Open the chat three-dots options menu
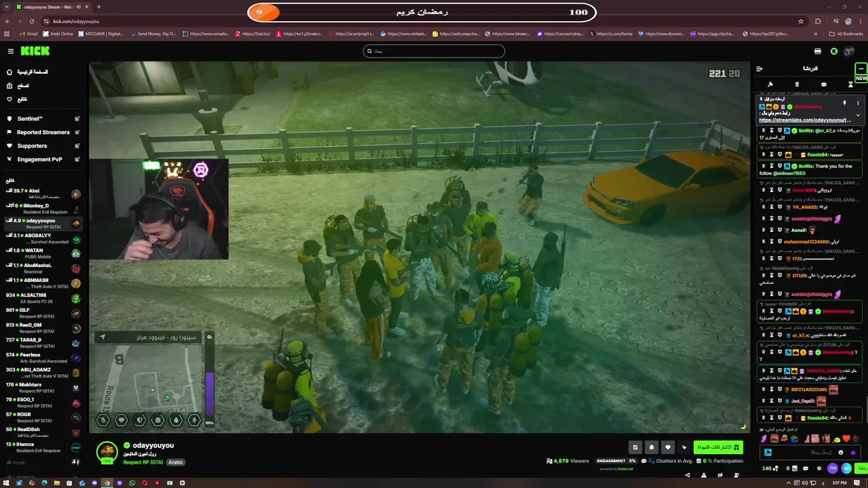Viewport: 868px width, 488px height. tap(861, 68)
